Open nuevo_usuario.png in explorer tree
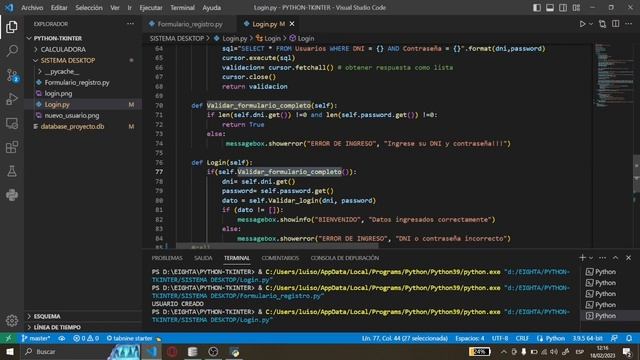 (83, 115)
